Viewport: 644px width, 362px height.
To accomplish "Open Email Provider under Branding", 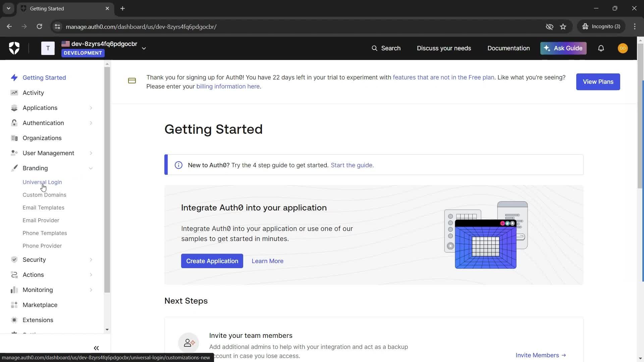I will coord(41,220).
